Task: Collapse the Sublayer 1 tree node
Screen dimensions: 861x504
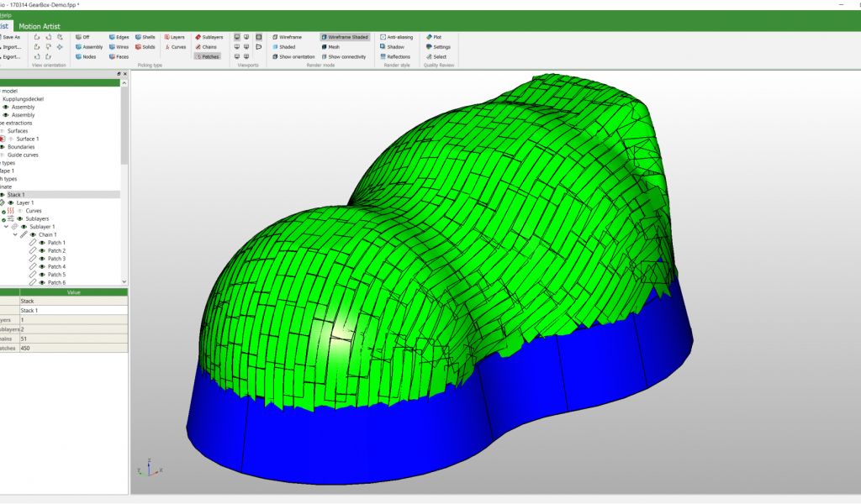Action: (7, 227)
